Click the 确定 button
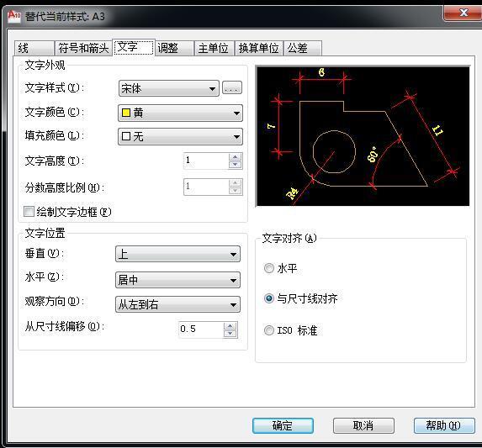The width and height of the screenshot is (482, 448). (x=283, y=425)
